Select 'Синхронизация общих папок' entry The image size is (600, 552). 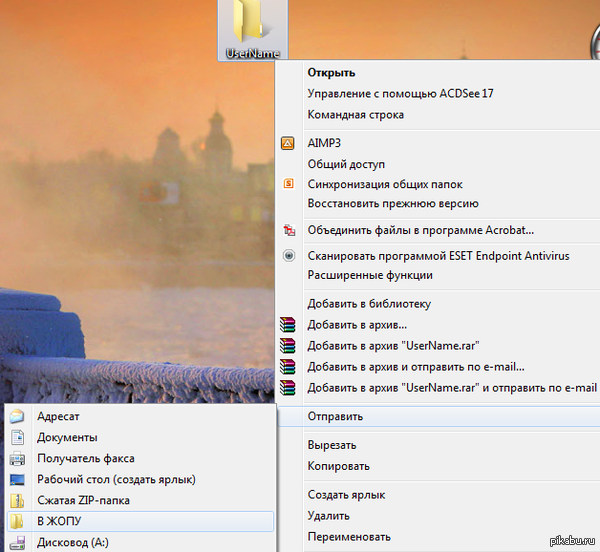pyautogui.click(x=385, y=184)
